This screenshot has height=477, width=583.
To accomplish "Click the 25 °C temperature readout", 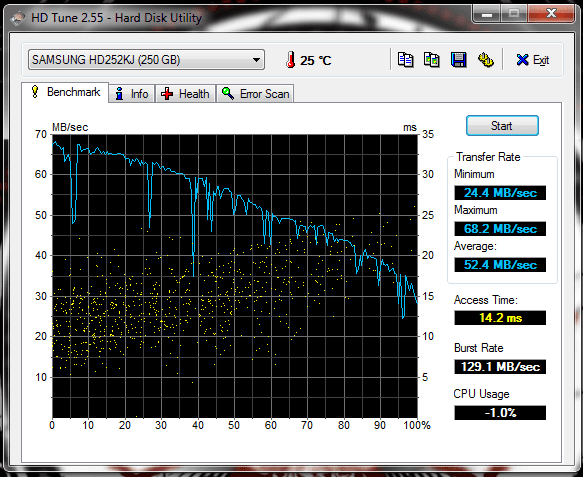I will [x=315, y=60].
